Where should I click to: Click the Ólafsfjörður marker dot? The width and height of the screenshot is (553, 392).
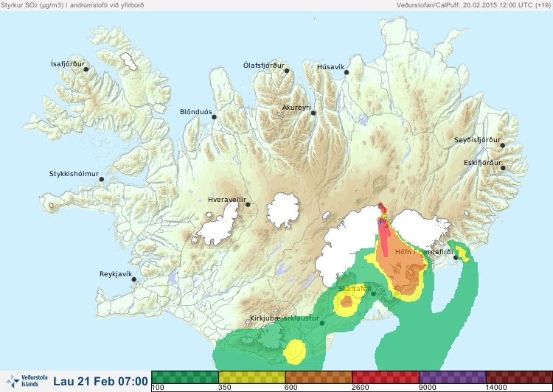pyautogui.click(x=287, y=71)
